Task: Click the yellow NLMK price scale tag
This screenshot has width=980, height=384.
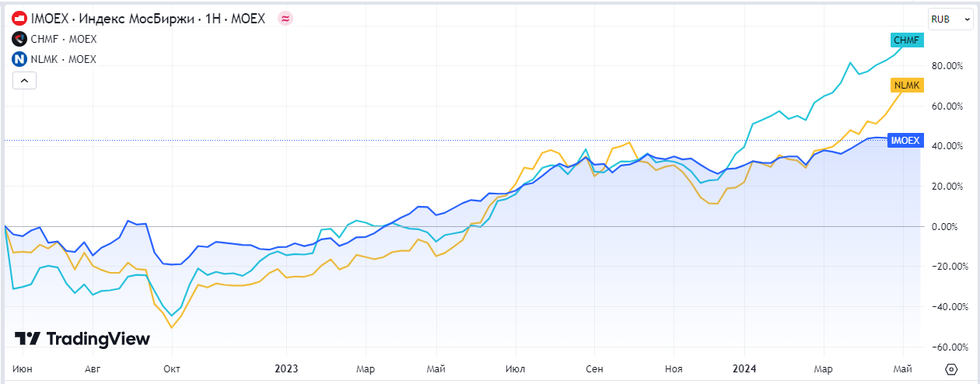Action: [x=907, y=86]
